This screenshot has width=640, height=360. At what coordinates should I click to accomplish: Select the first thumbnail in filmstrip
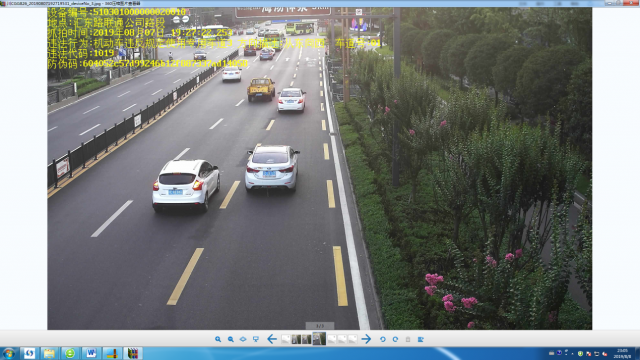(286, 339)
